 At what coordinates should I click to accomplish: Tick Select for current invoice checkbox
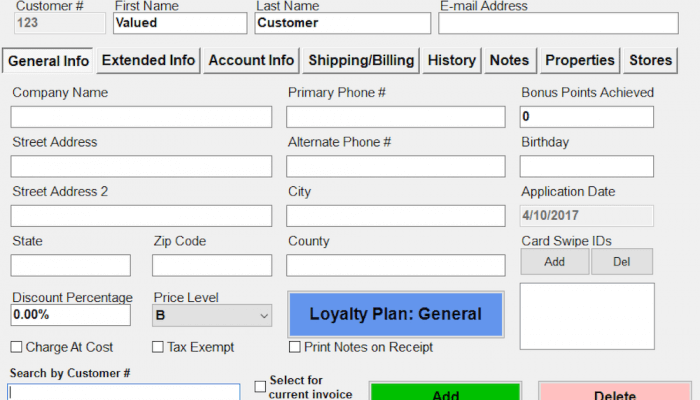261,386
